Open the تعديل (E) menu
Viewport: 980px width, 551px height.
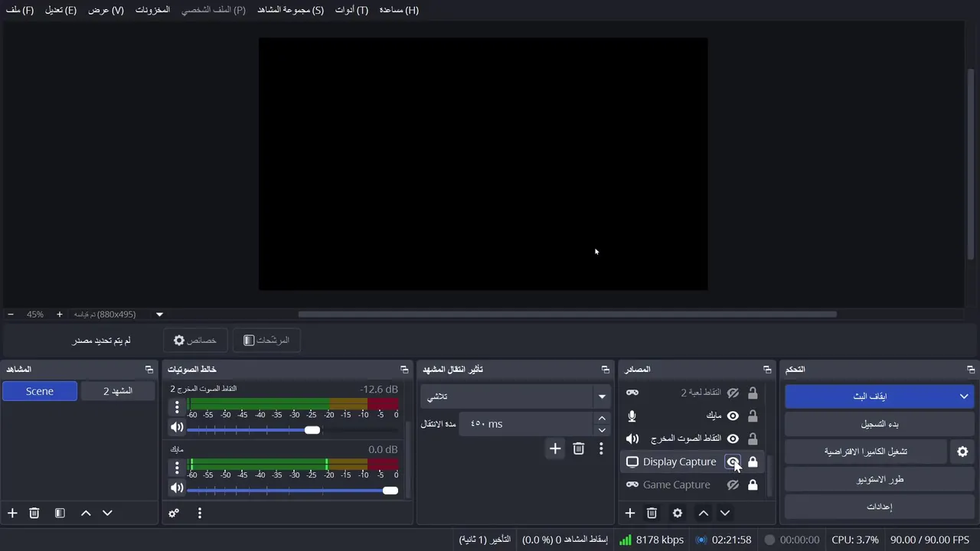[60, 10]
